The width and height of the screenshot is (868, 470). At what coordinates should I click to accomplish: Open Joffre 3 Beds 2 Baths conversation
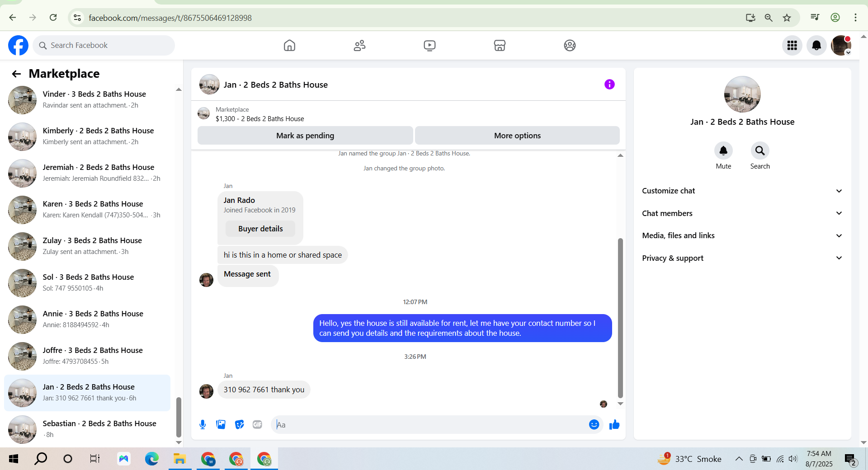tap(87, 356)
